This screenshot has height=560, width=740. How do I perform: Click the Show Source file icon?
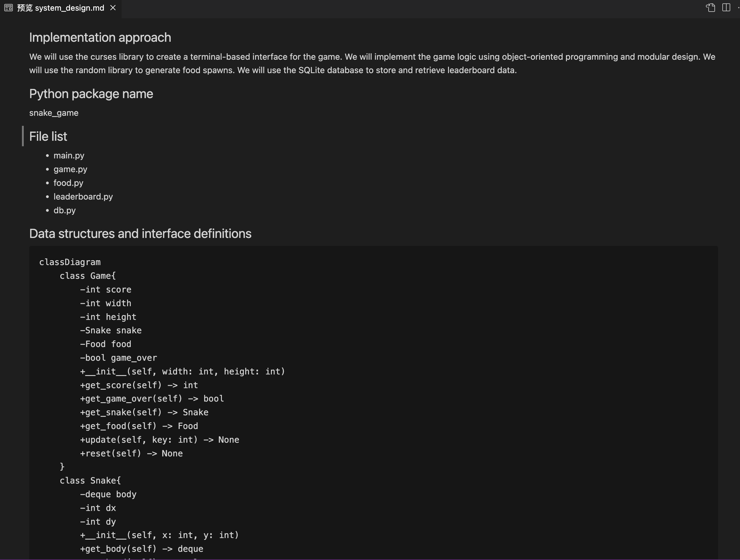[x=710, y=7]
